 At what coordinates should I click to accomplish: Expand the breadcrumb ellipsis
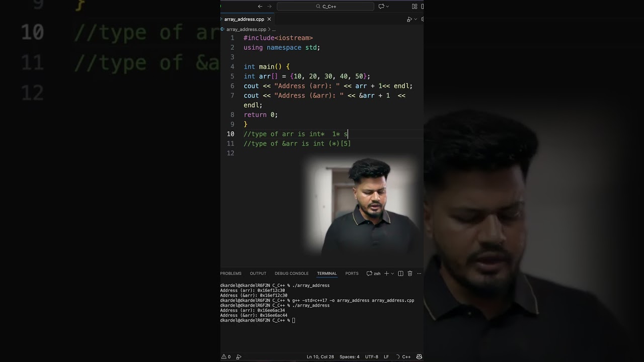tap(274, 29)
